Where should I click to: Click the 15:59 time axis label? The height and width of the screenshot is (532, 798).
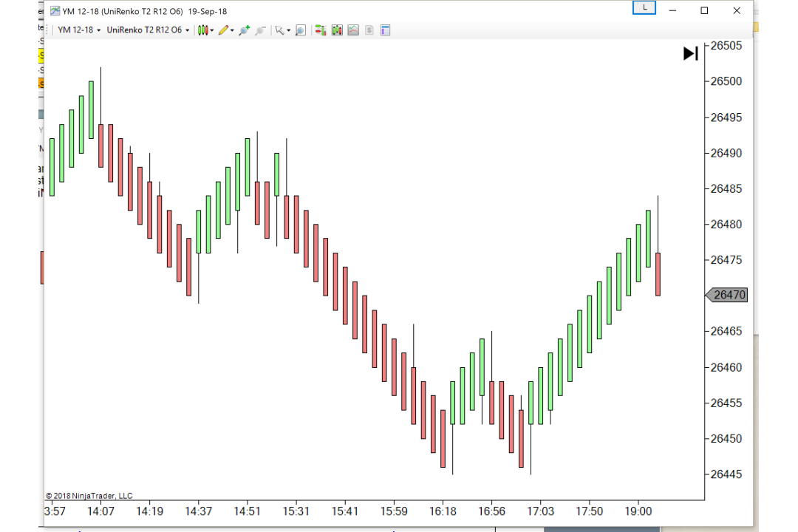(394, 511)
